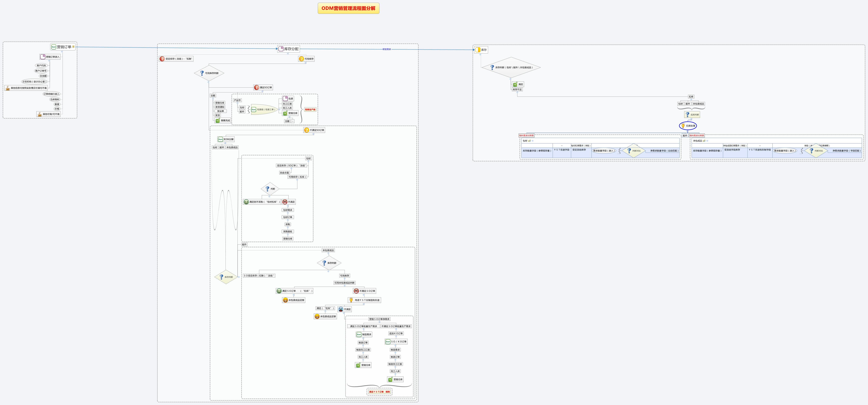Click the Start icon on BOM分解

pos(220,139)
